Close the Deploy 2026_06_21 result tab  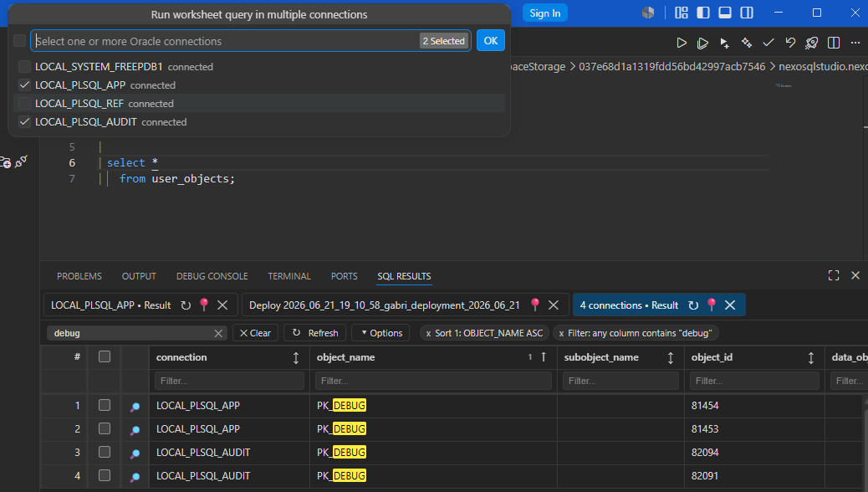click(553, 305)
